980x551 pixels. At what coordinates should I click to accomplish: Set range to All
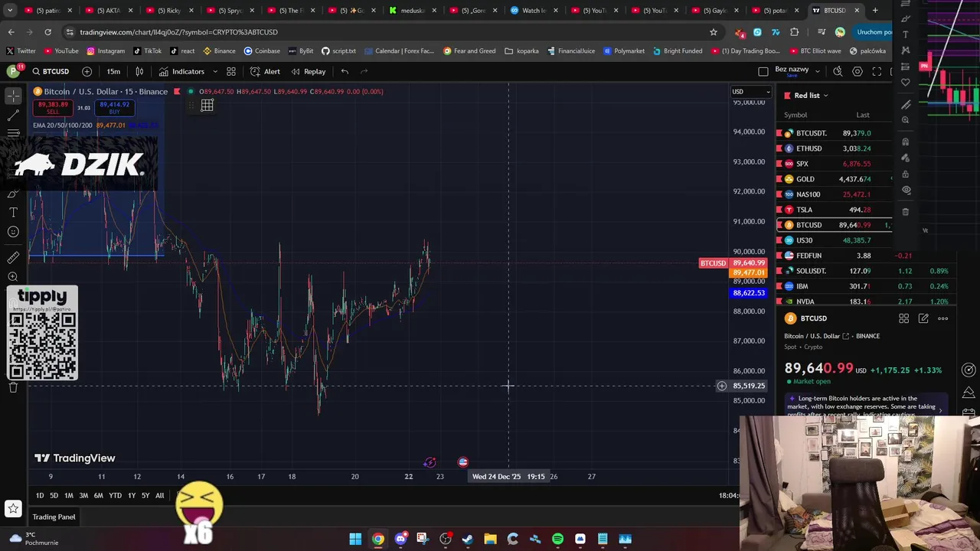159,496
